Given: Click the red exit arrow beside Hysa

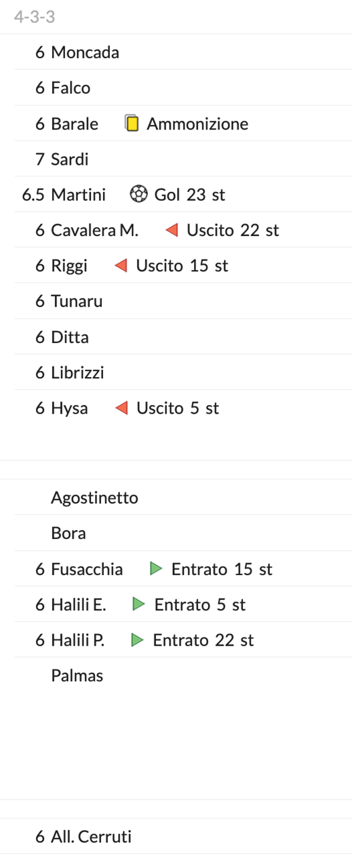Looking at the screenshot, I should (x=121, y=408).
